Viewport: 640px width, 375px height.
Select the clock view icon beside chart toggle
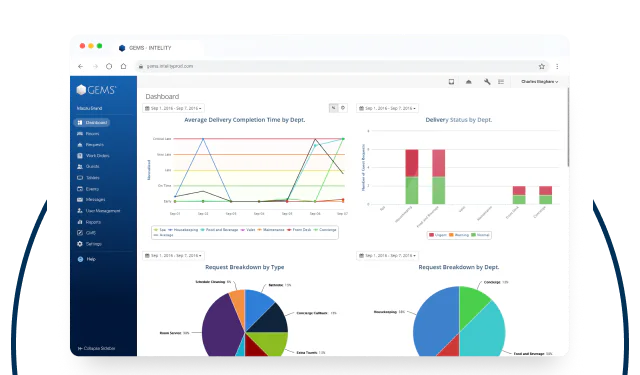pyautogui.click(x=343, y=108)
